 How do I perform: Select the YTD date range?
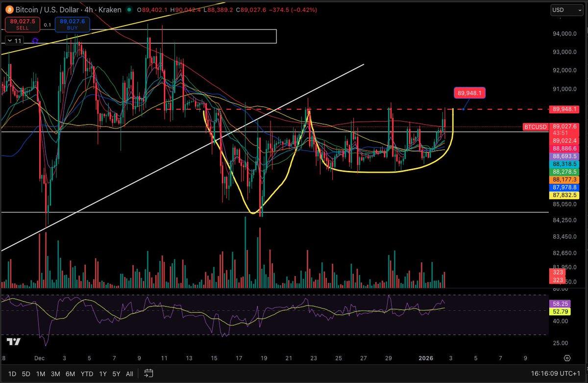pos(88,374)
